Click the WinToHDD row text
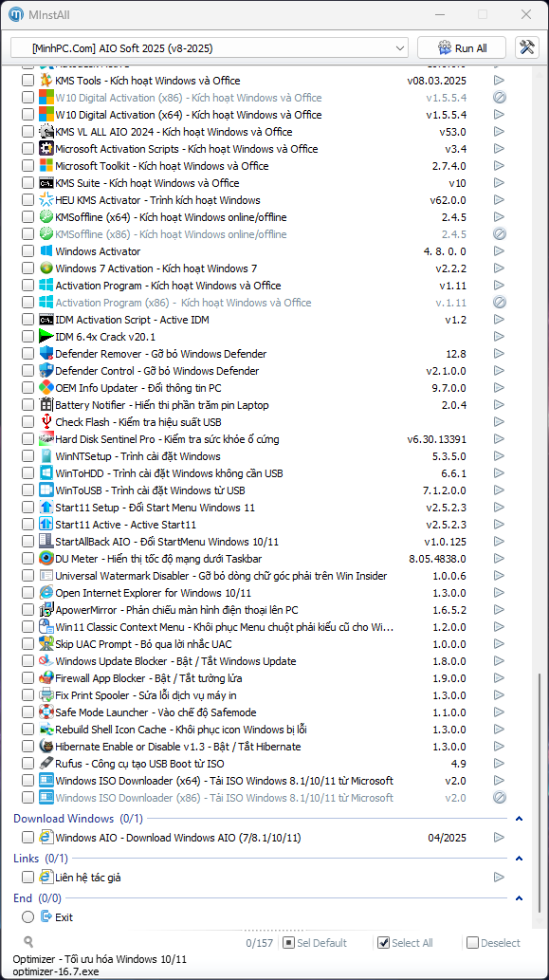The width and height of the screenshot is (549, 980). click(x=170, y=473)
